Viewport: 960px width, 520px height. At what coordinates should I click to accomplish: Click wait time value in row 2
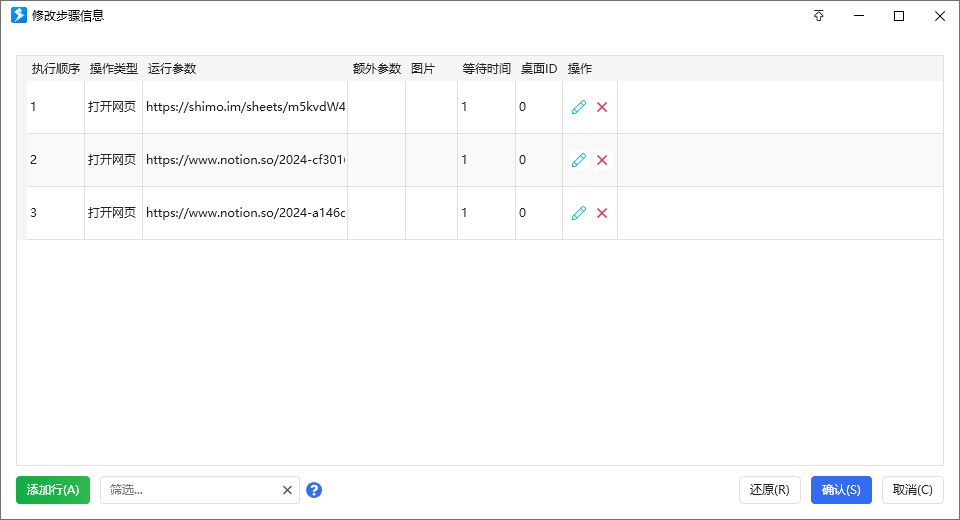pos(486,160)
